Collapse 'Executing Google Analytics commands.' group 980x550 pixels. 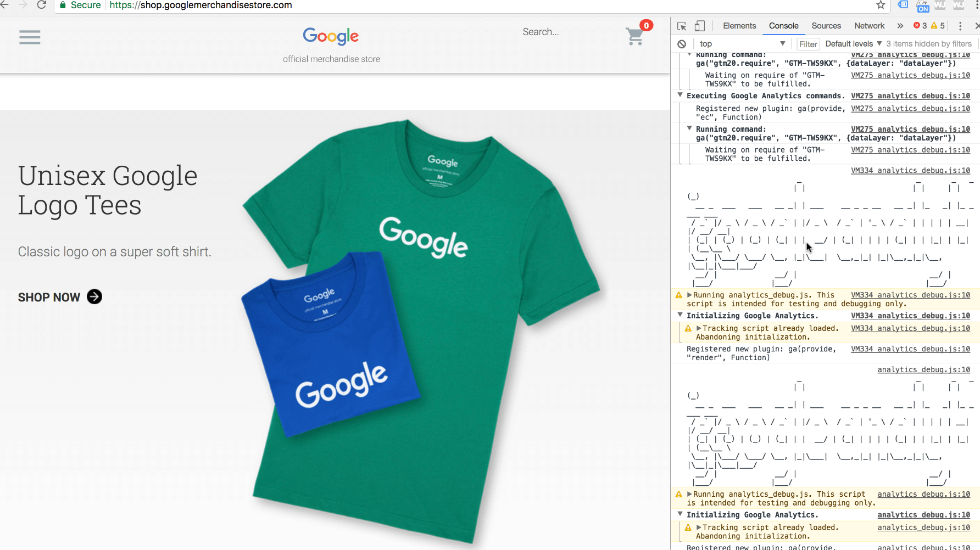pos(680,96)
